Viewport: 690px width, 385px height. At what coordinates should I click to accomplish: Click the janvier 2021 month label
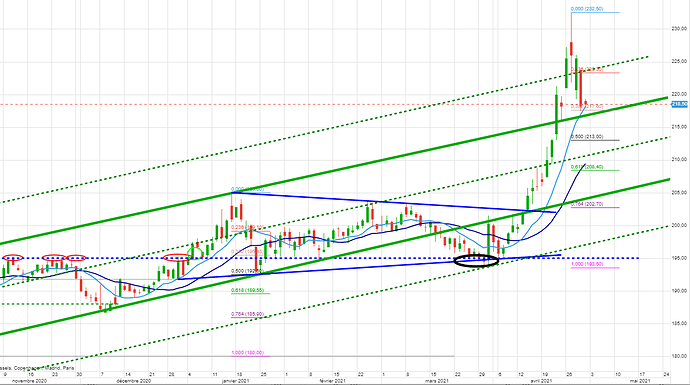(x=235, y=381)
